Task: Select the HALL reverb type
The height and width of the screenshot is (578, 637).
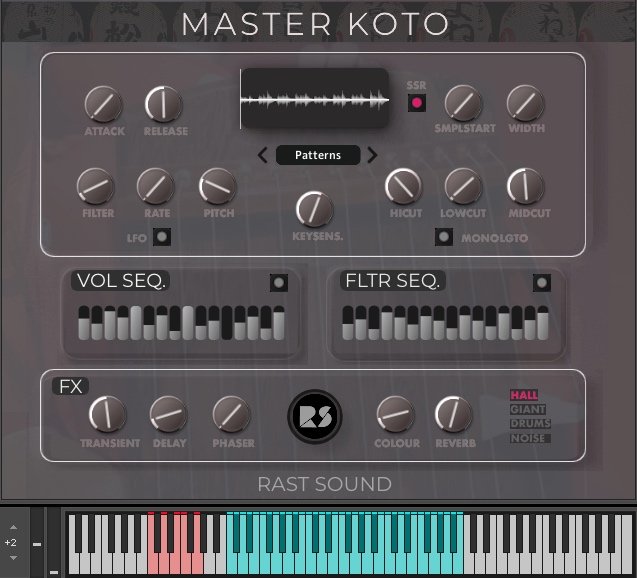Action: (x=524, y=395)
